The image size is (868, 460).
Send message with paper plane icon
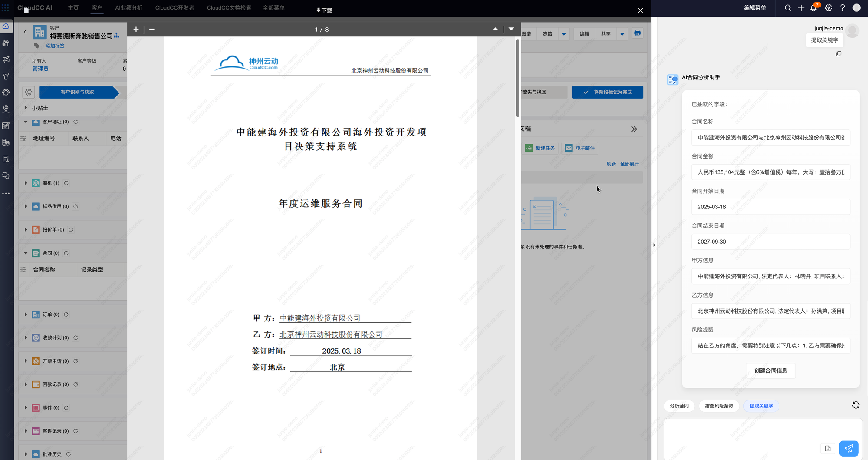848,448
